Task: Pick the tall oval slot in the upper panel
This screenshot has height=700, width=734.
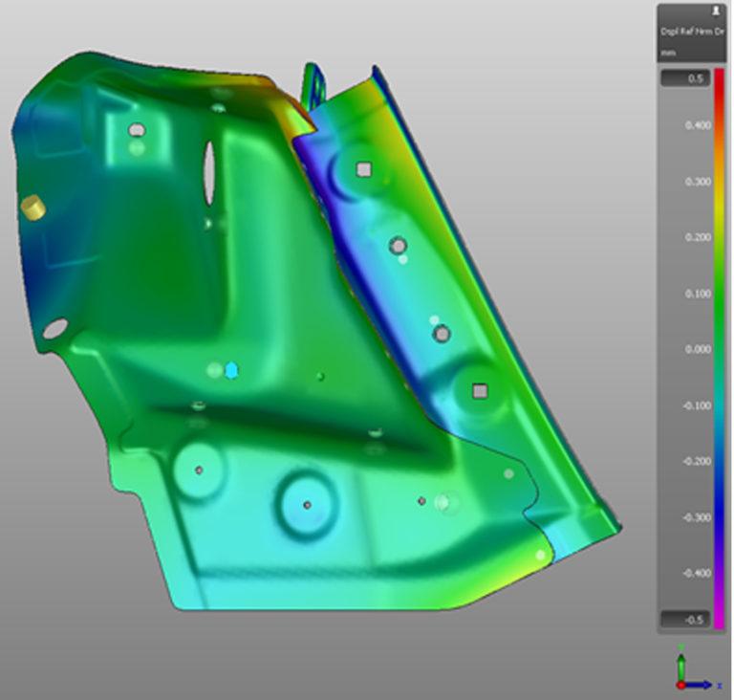Action: (208, 173)
